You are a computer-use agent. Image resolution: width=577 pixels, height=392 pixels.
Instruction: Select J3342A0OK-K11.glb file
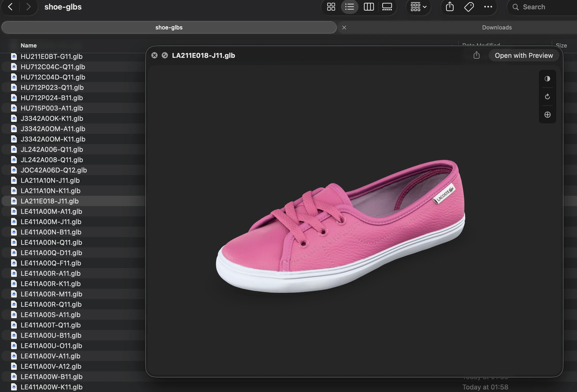[52, 118]
